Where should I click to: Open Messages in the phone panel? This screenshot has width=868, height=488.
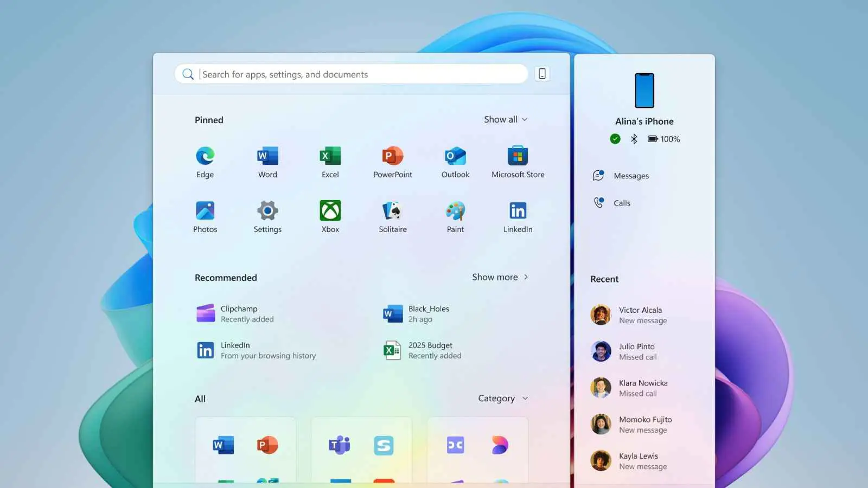click(630, 176)
